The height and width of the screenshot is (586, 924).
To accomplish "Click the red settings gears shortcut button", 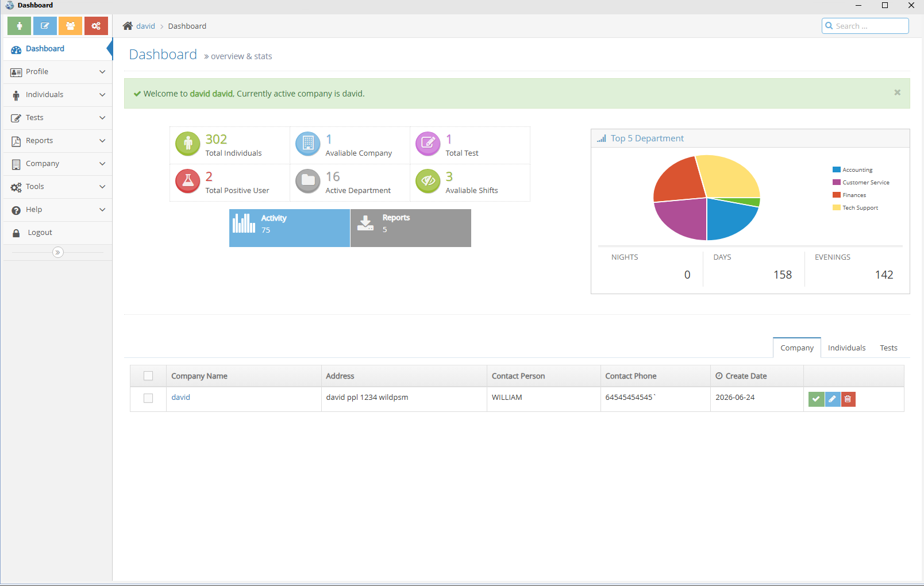I will pos(96,26).
